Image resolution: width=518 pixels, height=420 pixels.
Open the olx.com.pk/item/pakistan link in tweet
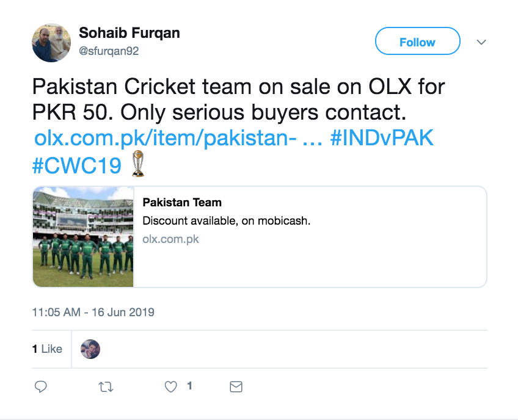[x=165, y=138]
